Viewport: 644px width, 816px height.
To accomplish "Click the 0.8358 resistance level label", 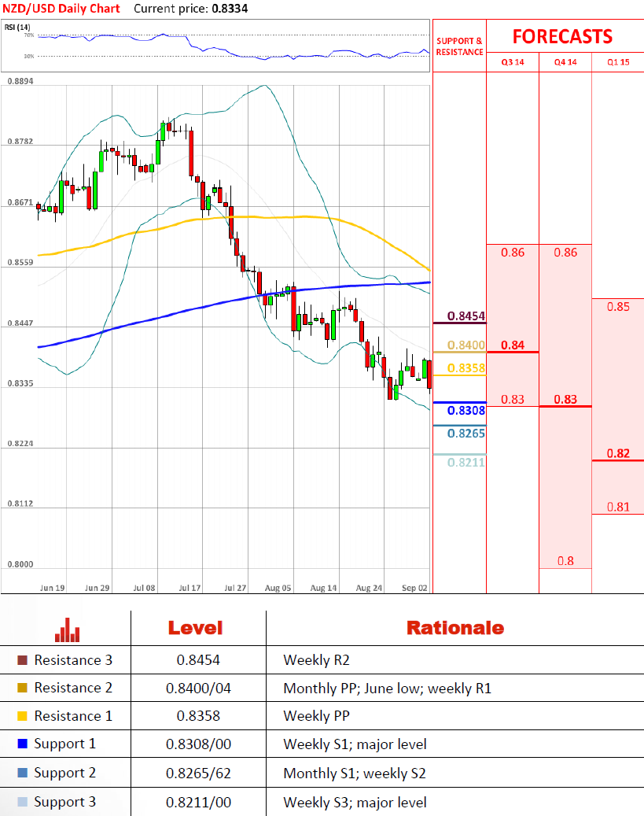I will point(466,368).
